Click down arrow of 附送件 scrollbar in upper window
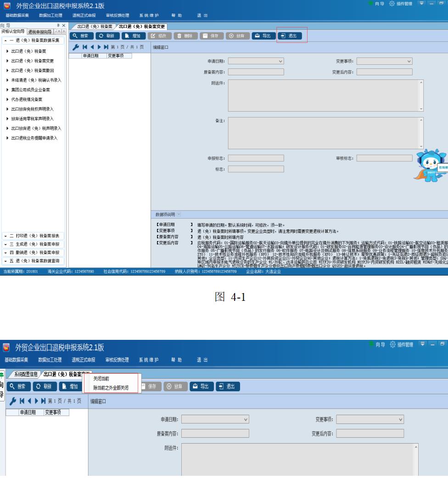The width and height of the screenshot is (448, 479). coord(421,109)
